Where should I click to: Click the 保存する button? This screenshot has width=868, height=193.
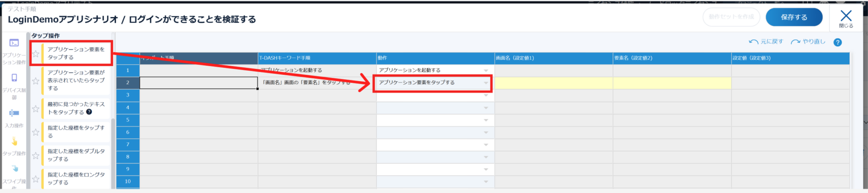(793, 17)
